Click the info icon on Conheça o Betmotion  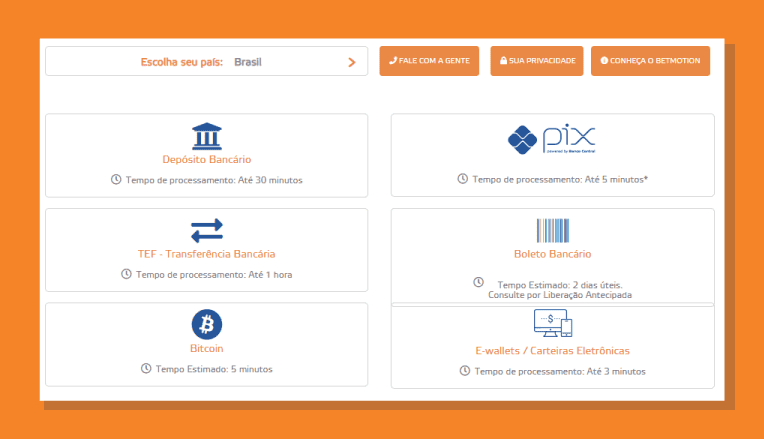pos(604,60)
